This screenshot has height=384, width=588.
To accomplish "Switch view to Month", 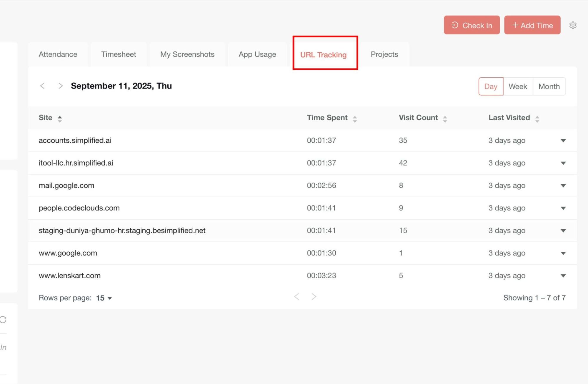I will tap(549, 86).
